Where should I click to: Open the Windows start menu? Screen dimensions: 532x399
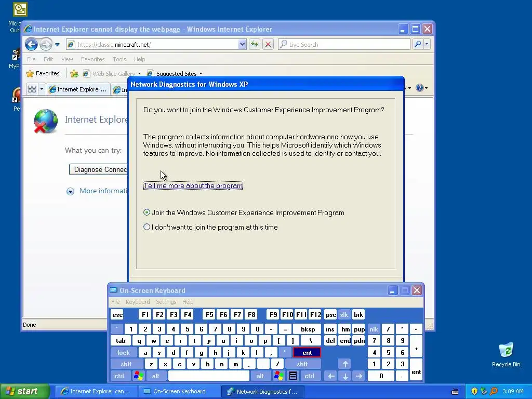pos(24,391)
